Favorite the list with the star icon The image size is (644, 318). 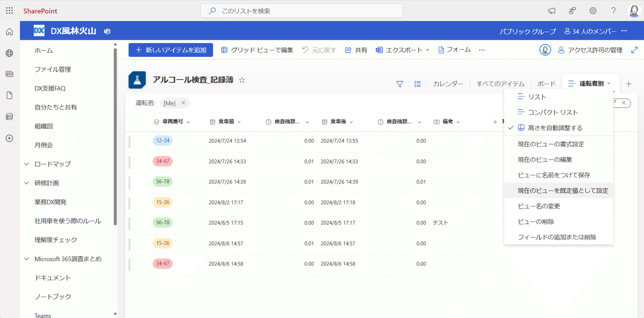241,80
